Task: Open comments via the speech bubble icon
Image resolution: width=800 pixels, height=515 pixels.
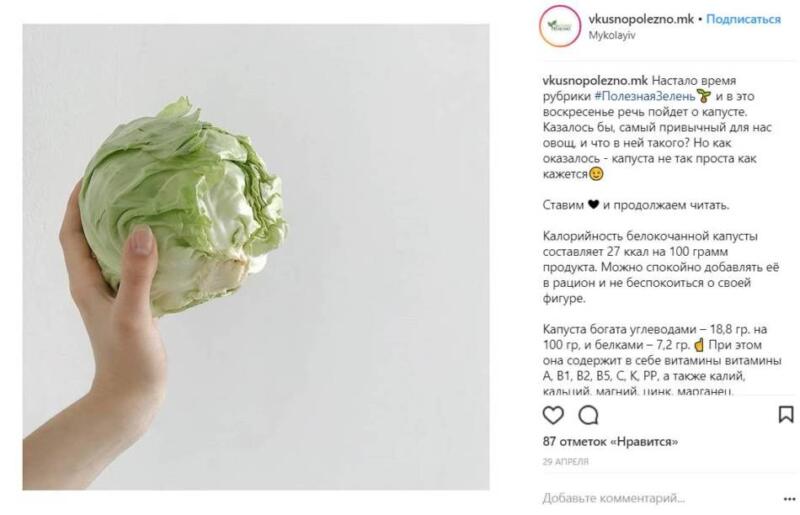Action: click(588, 414)
